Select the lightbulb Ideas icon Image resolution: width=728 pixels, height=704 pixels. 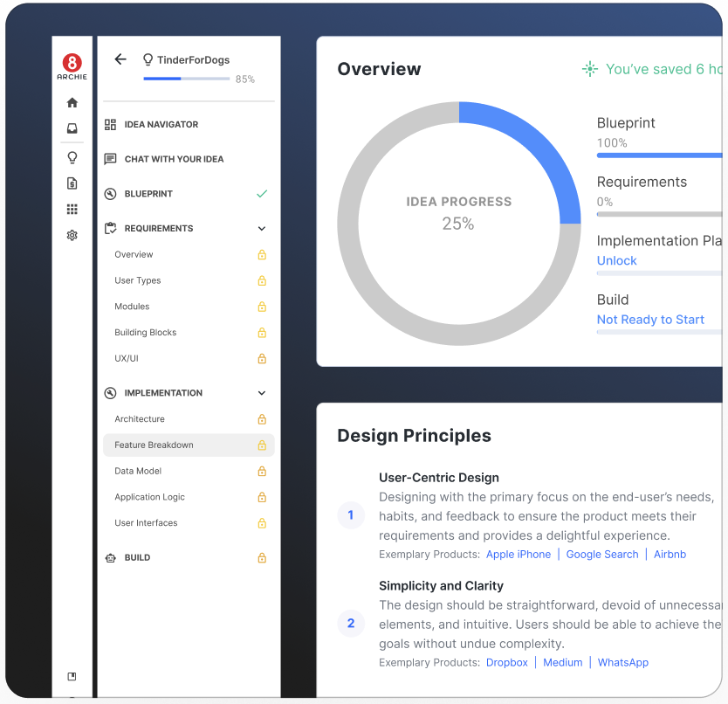[x=72, y=157]
